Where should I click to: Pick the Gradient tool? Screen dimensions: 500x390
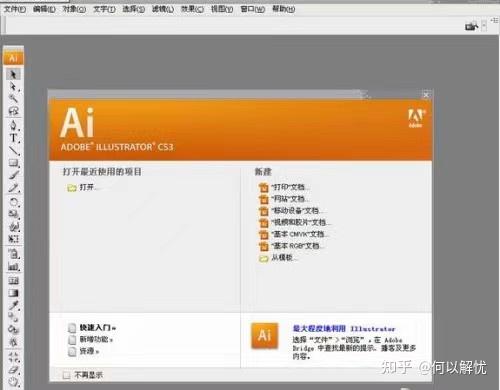13,293
